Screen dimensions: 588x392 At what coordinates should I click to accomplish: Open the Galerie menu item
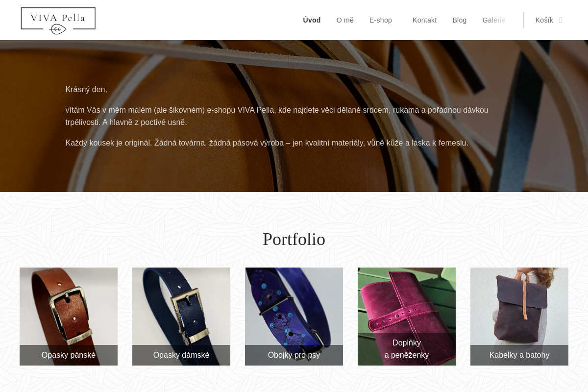pos(494,20)
